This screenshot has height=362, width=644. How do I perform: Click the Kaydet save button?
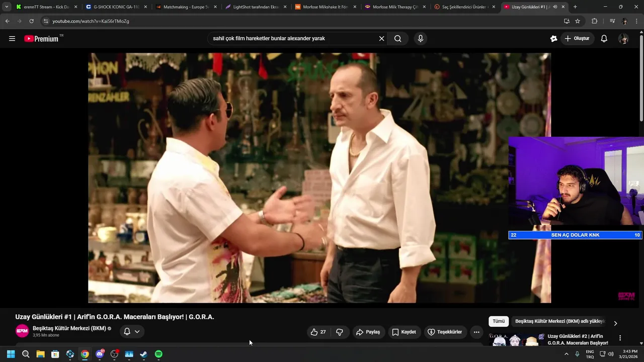(x=404, y=332)
